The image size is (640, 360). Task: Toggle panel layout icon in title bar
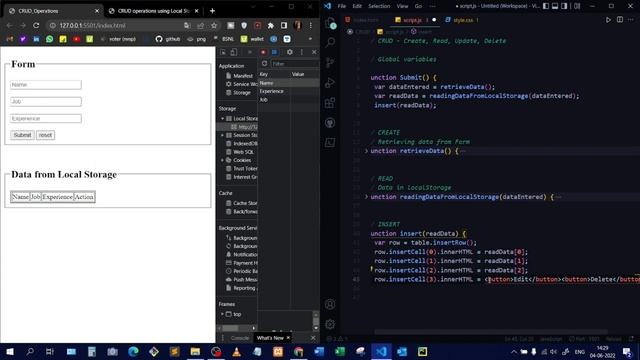(555, 6)
